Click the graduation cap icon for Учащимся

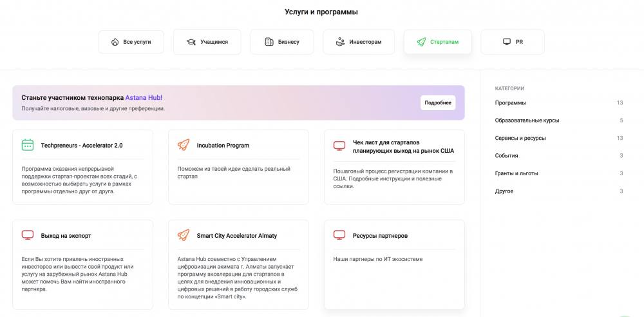(x=191, y=42)
